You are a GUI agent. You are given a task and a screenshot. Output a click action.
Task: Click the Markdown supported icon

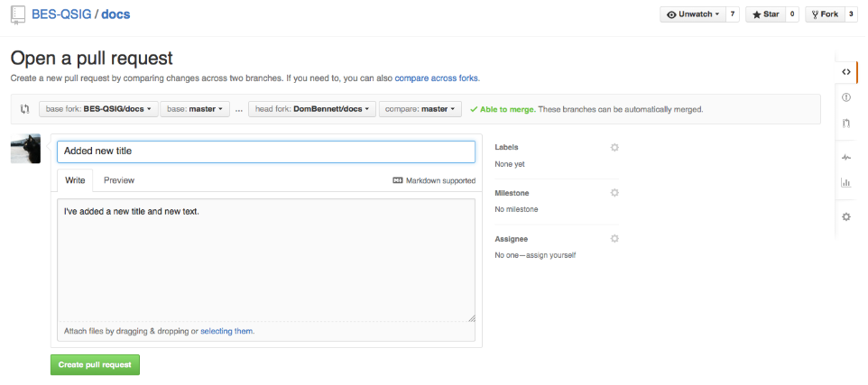(x=398, y=180)
